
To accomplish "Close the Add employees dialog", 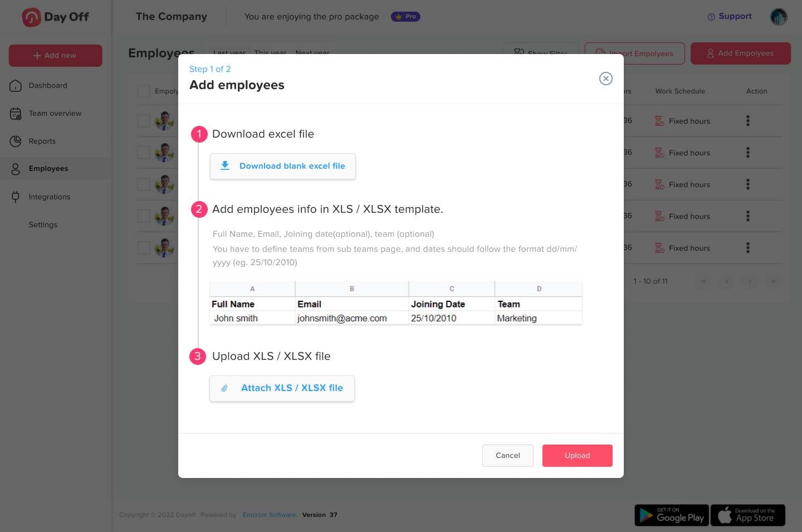I will (606, 79).
